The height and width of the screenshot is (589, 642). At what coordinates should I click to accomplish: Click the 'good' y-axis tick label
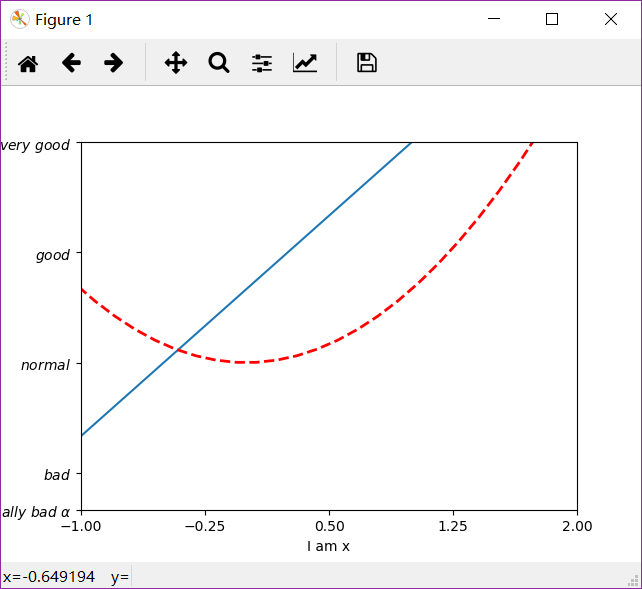pyautogui.click(x=53, y=255)
